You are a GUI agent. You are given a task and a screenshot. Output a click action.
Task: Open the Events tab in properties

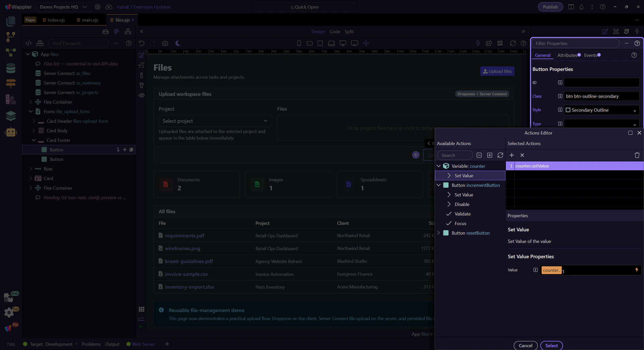tap(591, 55)
